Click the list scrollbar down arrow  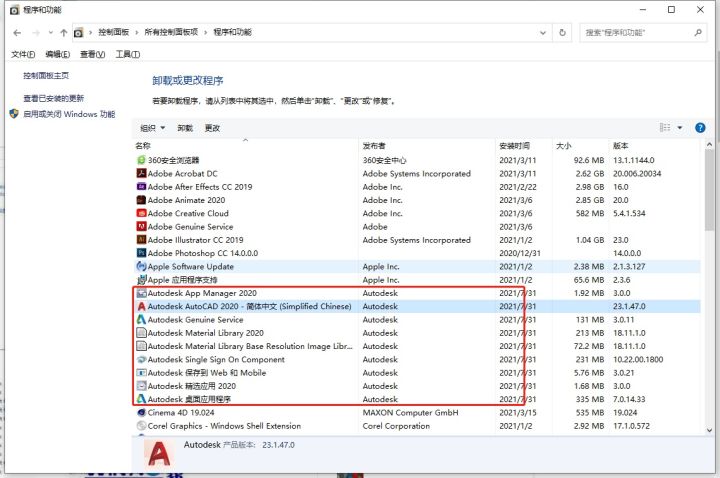pyautogui.click(x=709, y=430)
